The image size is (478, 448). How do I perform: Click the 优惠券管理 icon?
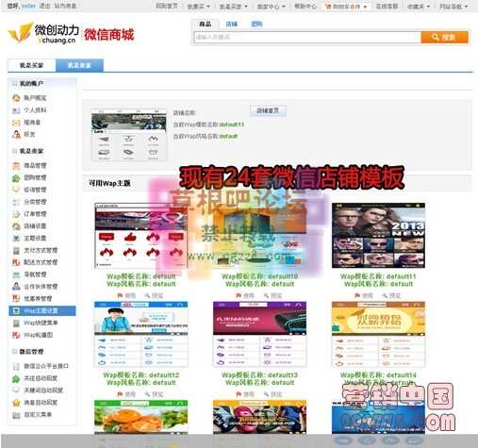[16, 299]
